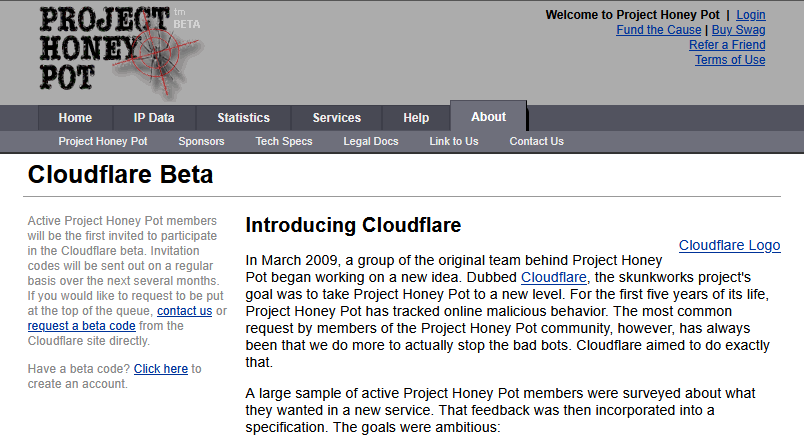Screen dimensions: 804x445
Task: View Legal Docs submenu item
Action: pos(371,141)
